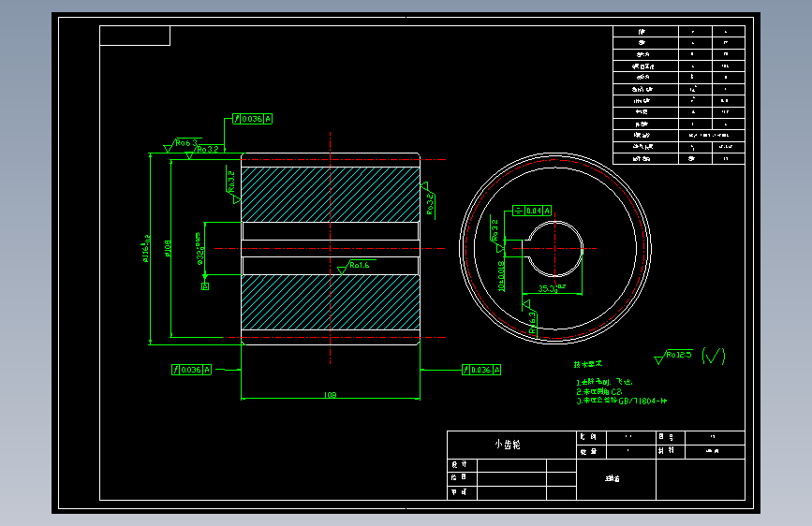Click the upper hatched section area
812x526 pixels.
tap(331, 195)
